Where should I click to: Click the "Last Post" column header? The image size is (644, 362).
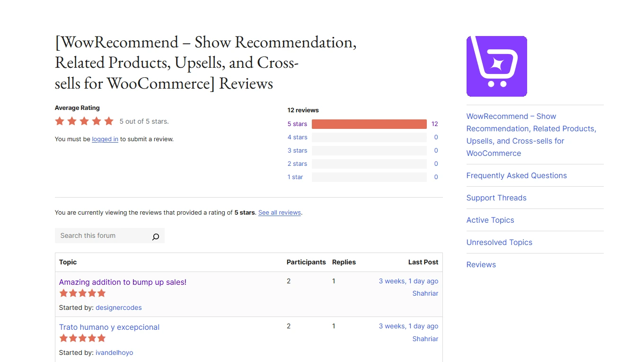point(423,262)
